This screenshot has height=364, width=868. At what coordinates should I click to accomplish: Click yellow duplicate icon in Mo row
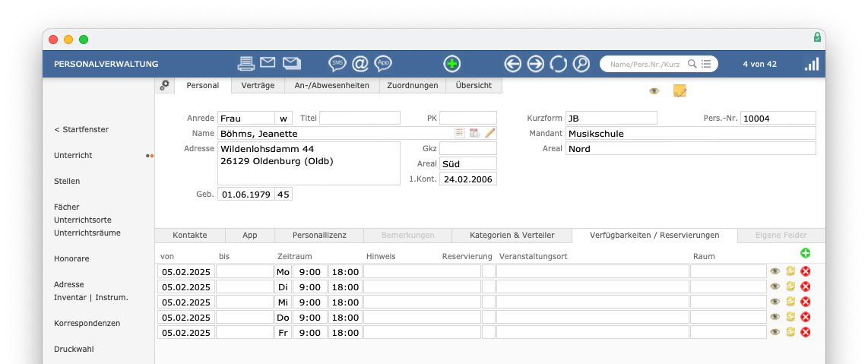click(790, 271)
